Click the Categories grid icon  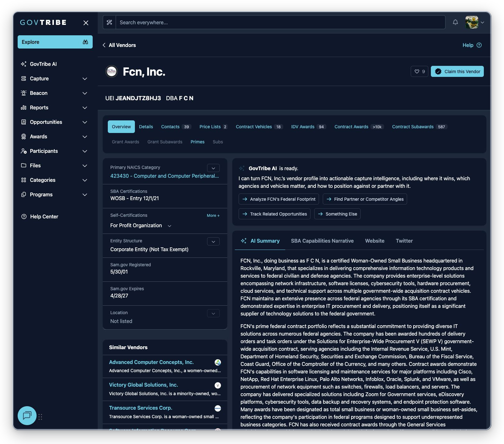[24, 180]
